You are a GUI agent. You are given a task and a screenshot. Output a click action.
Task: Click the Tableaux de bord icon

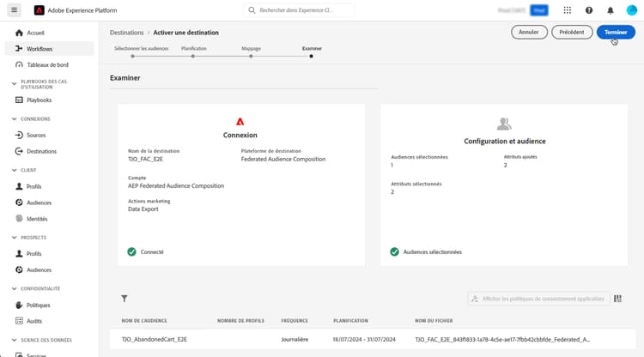[x=19, y=65]
